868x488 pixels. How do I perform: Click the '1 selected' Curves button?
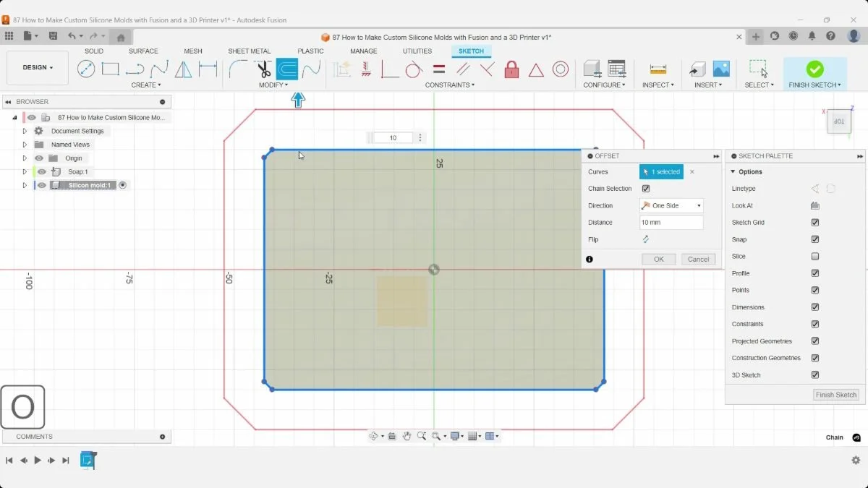point(661,172)
